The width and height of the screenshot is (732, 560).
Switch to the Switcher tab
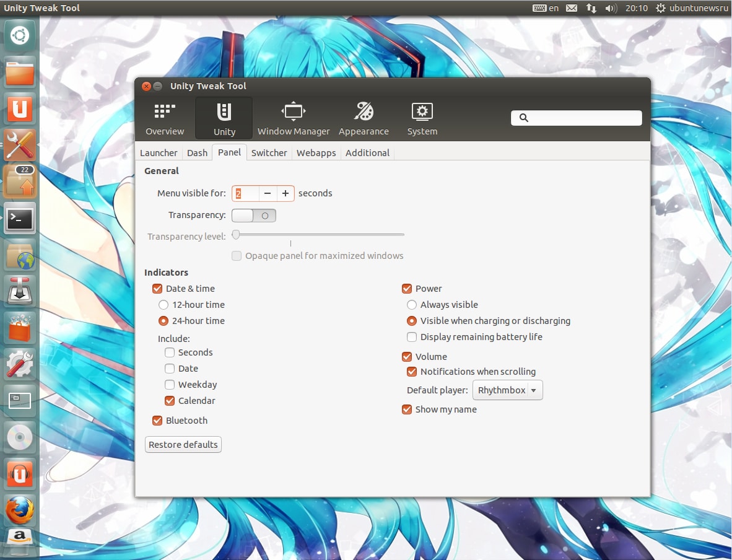(x=269, y=153)
